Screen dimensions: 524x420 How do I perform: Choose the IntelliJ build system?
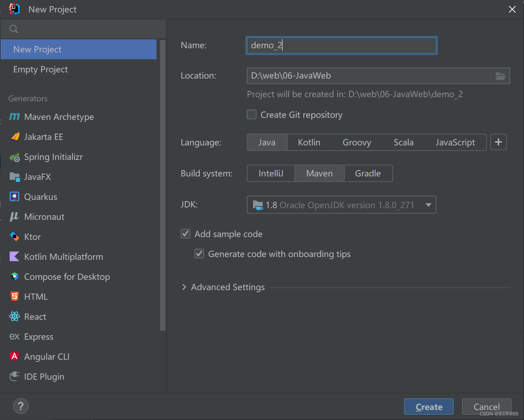(271, 173)
